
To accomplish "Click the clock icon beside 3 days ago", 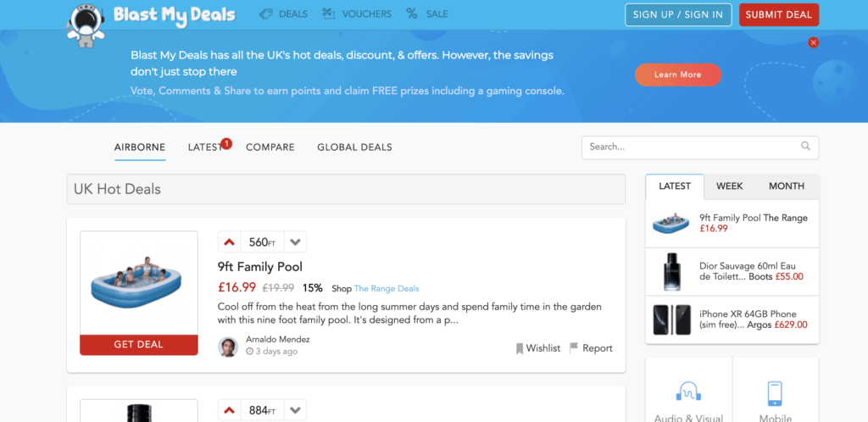I will click(x=249, y=352).
